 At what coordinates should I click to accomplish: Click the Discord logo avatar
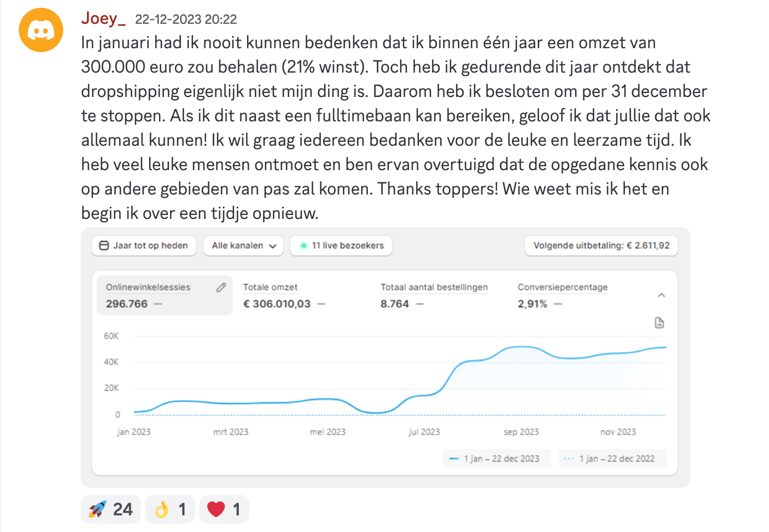[x=41, y=30]
